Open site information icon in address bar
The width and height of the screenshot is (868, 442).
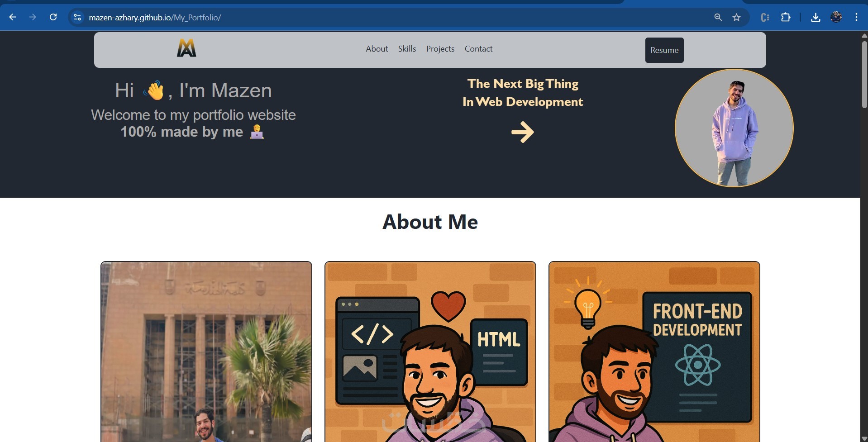pos(77,17)
